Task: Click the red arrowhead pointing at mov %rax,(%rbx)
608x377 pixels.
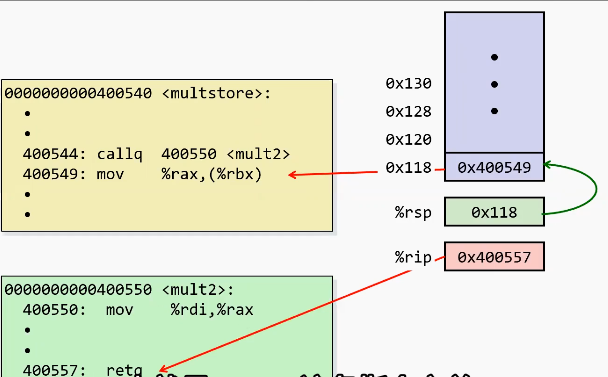Action: click(x=293, y=175)
